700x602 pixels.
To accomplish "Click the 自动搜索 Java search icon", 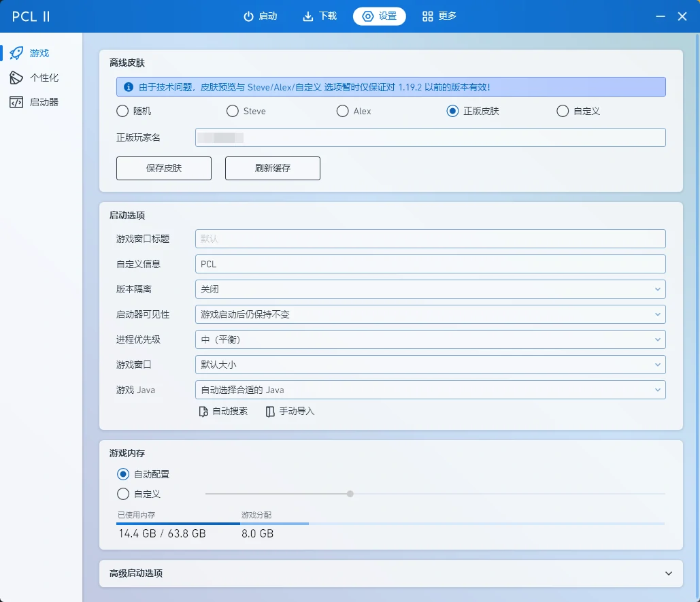I will (203, 412).
